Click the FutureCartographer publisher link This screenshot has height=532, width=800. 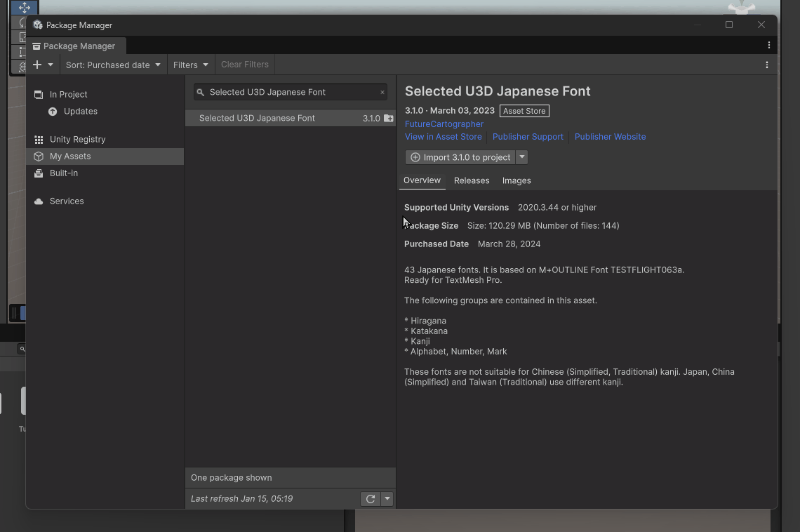tap(444, 124)
